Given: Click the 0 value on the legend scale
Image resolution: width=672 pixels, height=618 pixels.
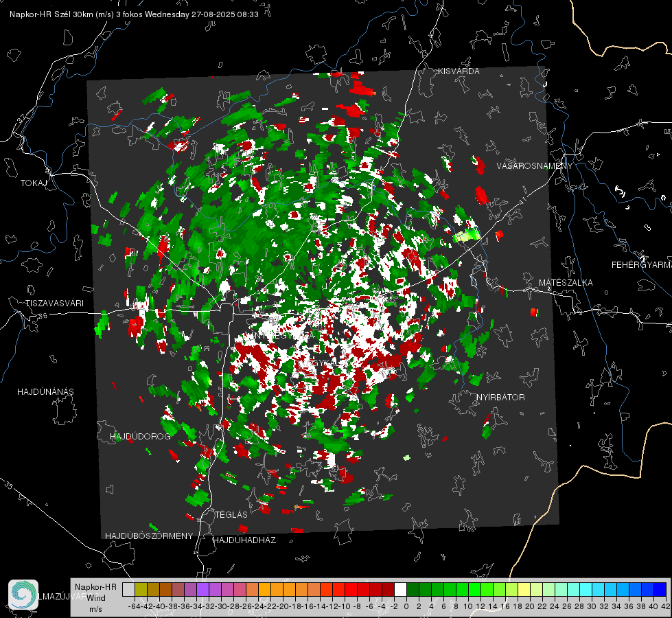Looking at the screenshot, I should tap(406, 606).
